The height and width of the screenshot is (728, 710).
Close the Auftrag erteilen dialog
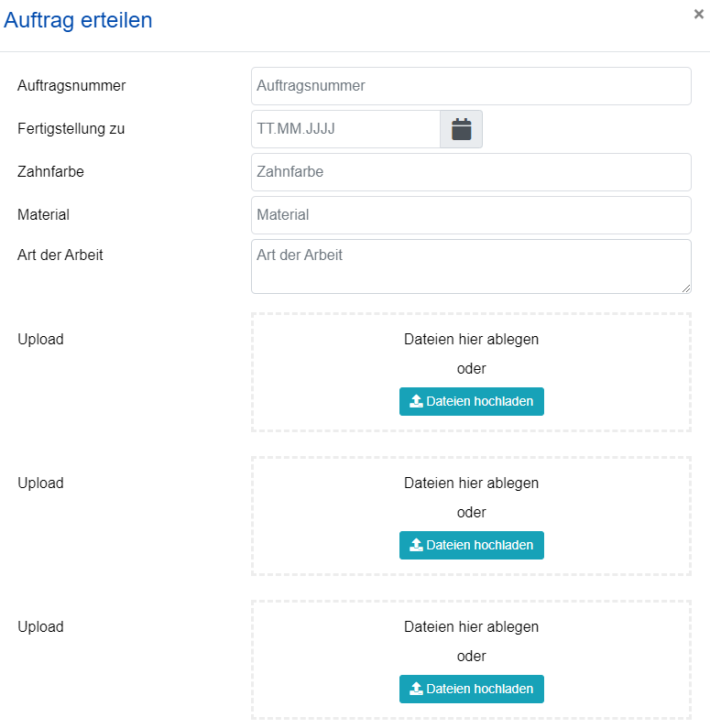pos(699,15)
